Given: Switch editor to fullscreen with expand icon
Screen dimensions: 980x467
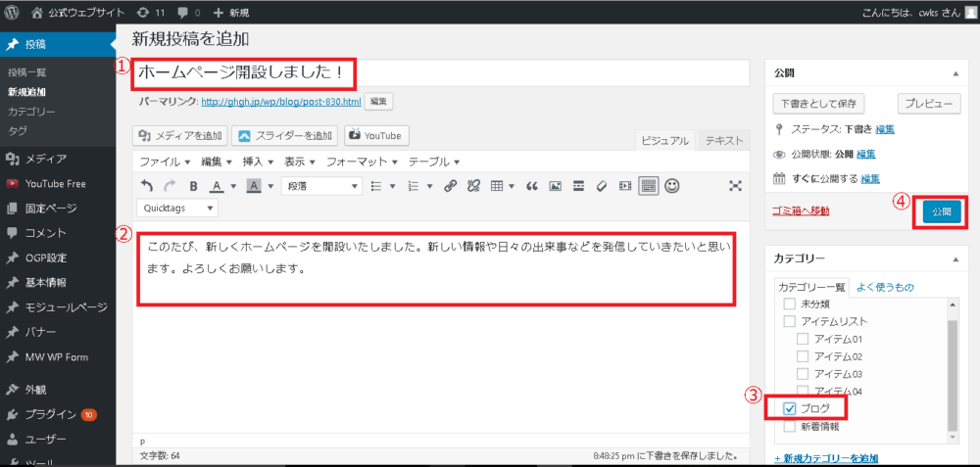Looking at the screenshot, I should 736,185.
